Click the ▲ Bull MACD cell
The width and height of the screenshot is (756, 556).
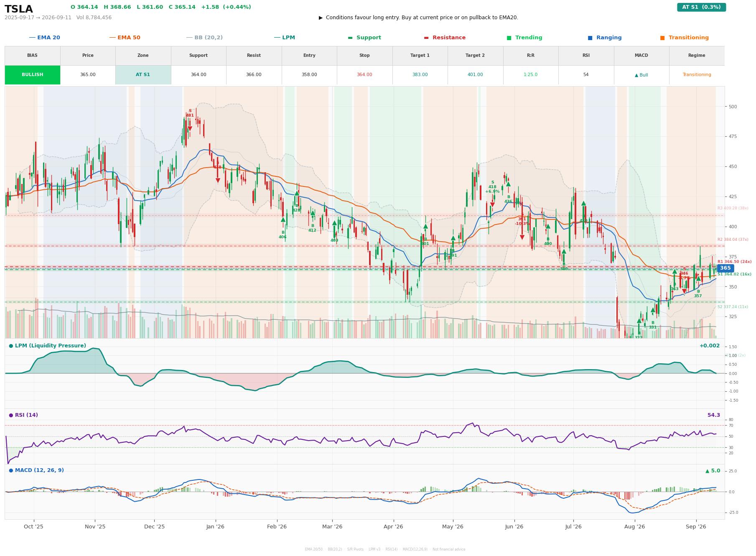pos(641,75)
